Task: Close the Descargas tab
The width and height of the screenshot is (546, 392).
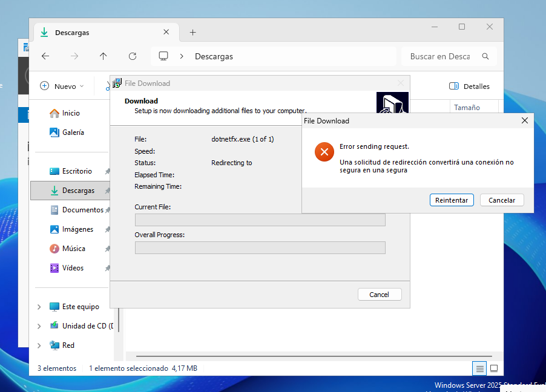Action: pos(166,32)
